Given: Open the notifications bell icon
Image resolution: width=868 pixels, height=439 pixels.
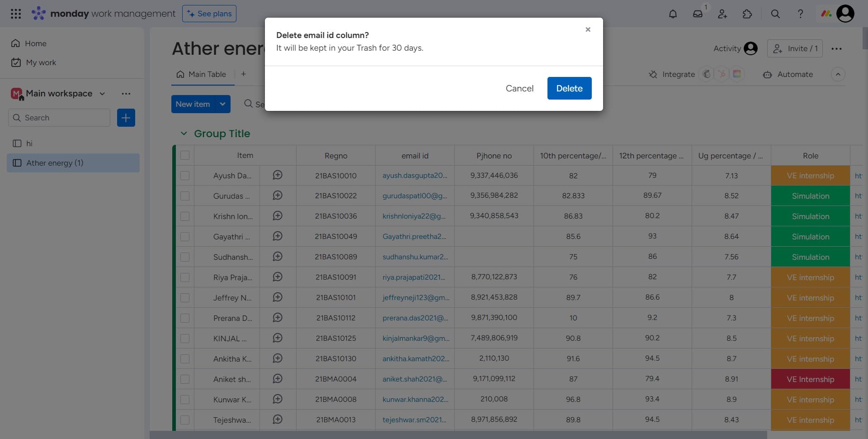Looking at the screenshot, I should point(673,14).
